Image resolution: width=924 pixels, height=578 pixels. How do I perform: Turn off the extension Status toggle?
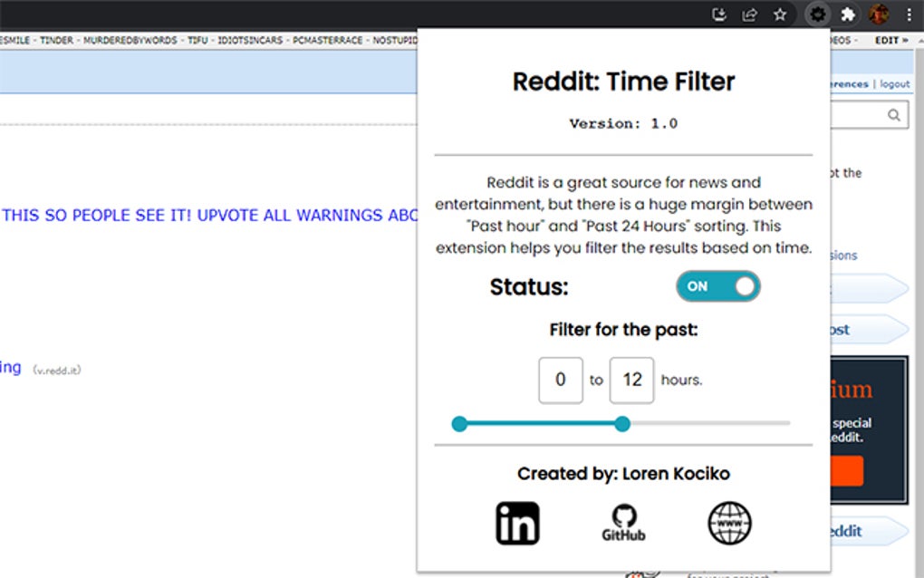[x=717, y=286]
